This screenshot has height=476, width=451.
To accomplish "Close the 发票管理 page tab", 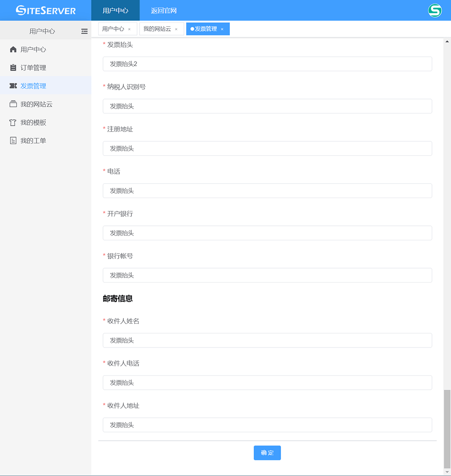I will tap(222, 30).
